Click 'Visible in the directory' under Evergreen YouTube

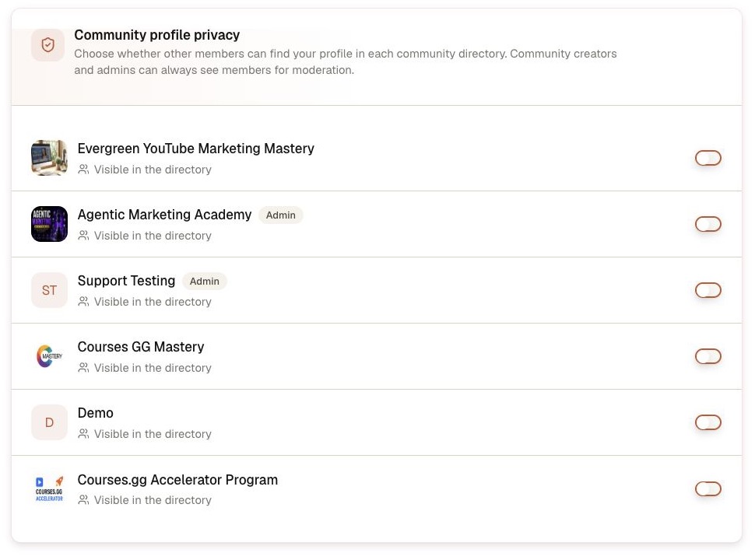pos(153,170)
